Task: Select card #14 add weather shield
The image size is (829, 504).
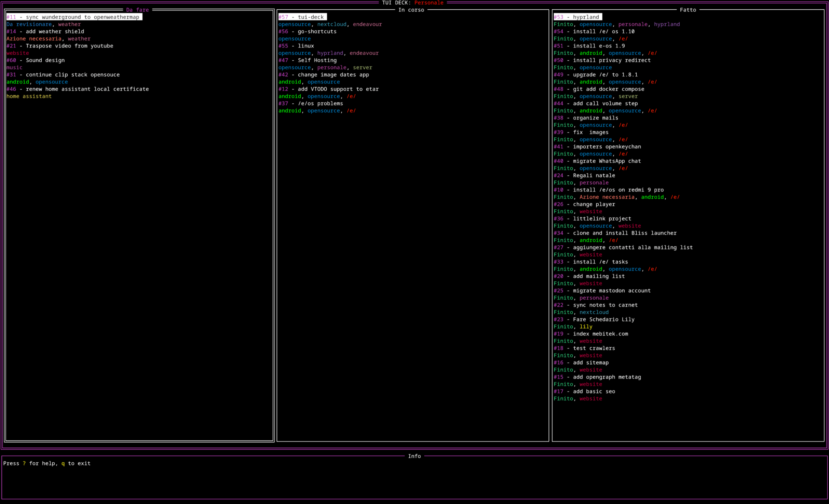Action: (x=45, y=32)
